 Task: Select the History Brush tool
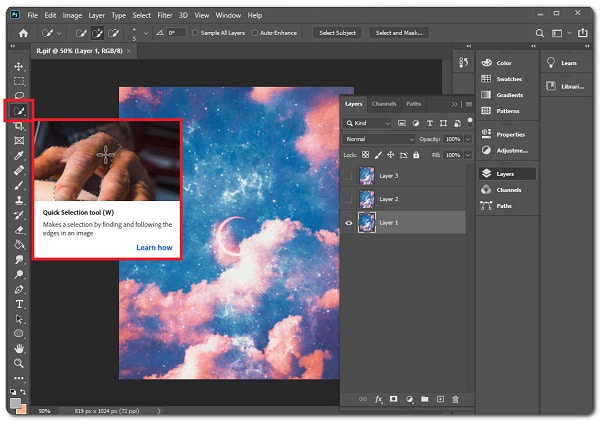[19, 215]
